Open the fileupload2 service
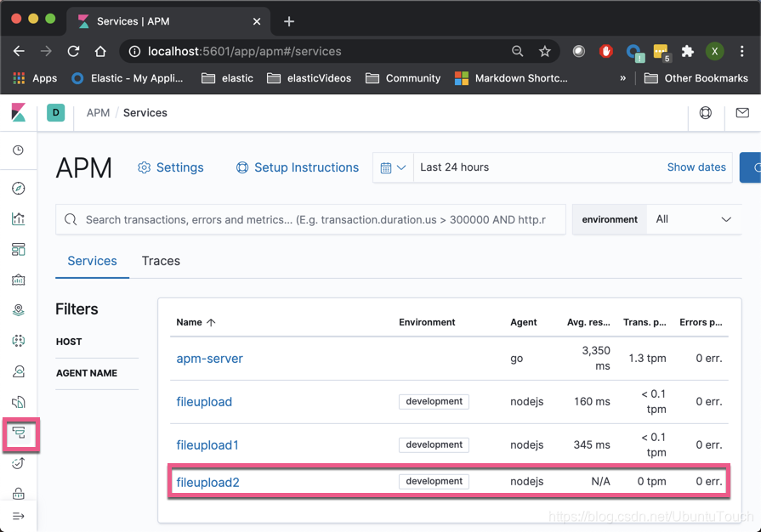 [x=207, y=483]
